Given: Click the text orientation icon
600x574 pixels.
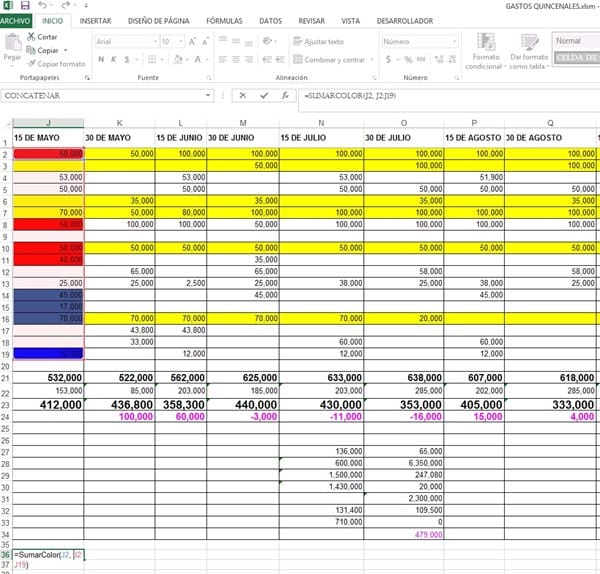Looking at the screenshot, I should 267,41.
